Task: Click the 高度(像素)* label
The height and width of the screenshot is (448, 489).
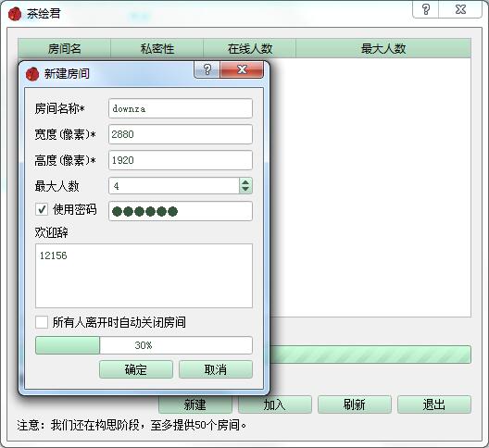Action: pos(65,160)
